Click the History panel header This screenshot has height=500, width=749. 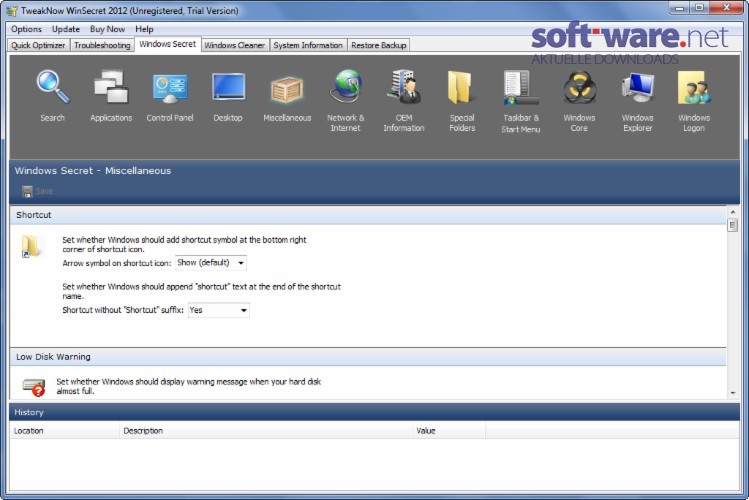[x=374, y=412]
